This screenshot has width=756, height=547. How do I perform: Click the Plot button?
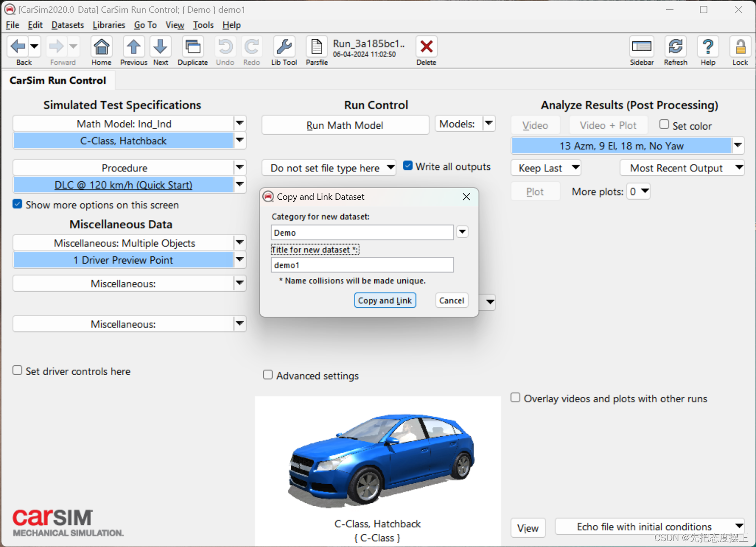(x=535, y=191)
